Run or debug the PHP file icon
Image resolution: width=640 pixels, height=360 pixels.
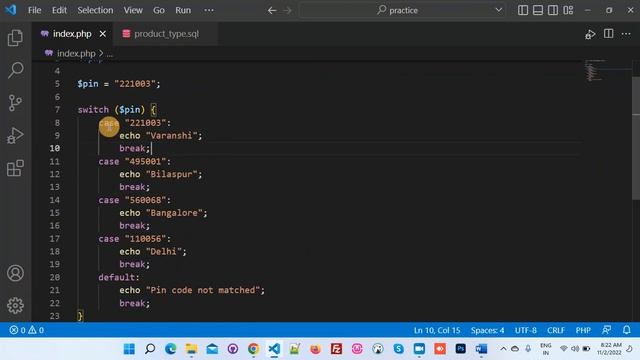point(590,34)
